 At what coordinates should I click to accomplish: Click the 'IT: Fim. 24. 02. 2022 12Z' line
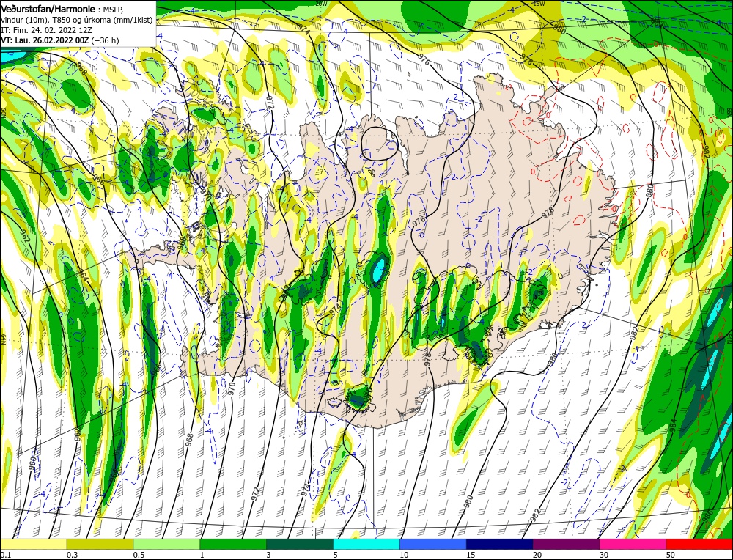pyautogui.click(x=46, y=30)
